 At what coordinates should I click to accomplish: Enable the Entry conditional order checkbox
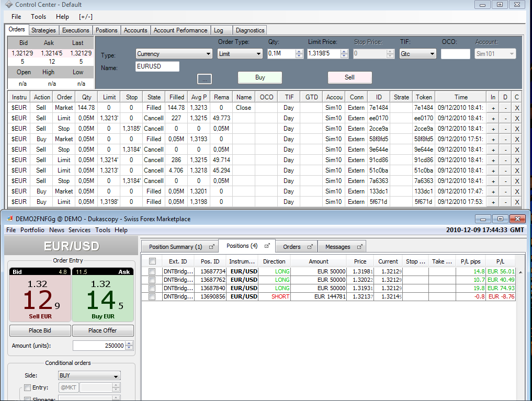tap(28, 387)
